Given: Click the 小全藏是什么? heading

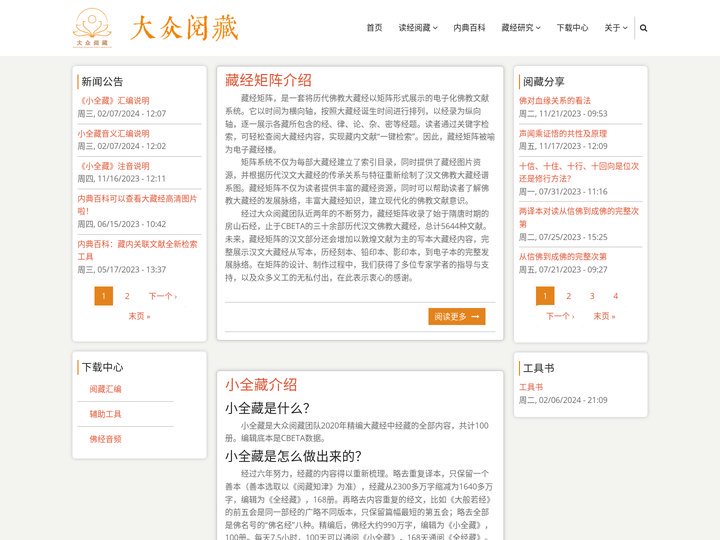Looking at the screenshot, I should tap(267, 408).
